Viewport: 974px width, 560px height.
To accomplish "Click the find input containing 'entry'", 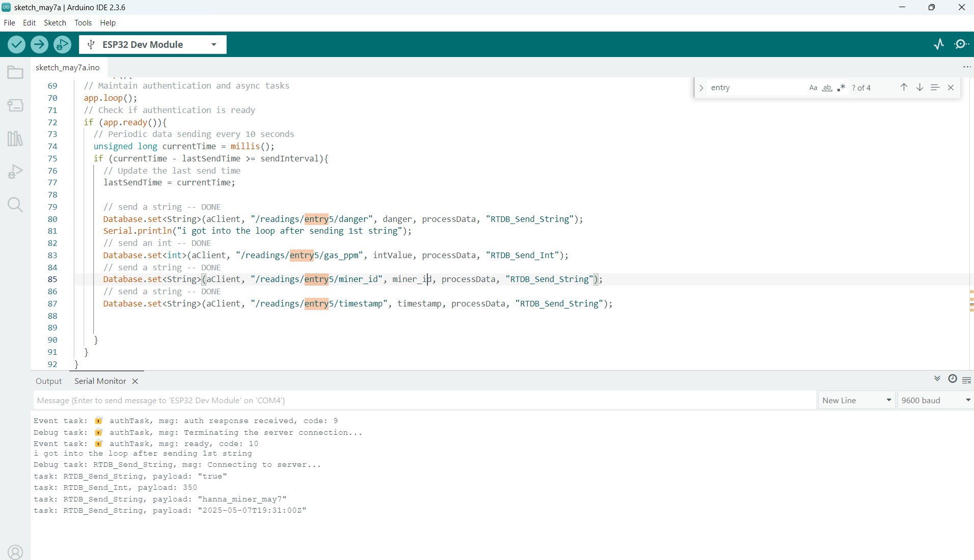I will pyautogui.click(x=756, y=88).
